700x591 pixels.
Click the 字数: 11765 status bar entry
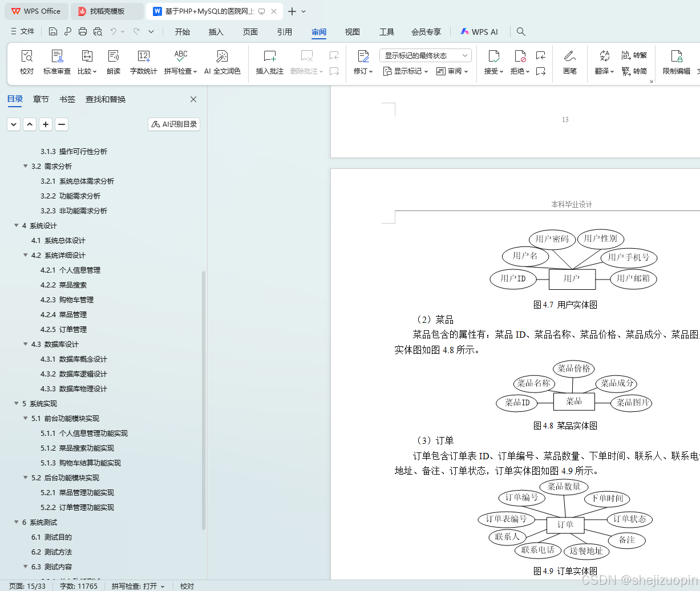[x=79, y=586]
